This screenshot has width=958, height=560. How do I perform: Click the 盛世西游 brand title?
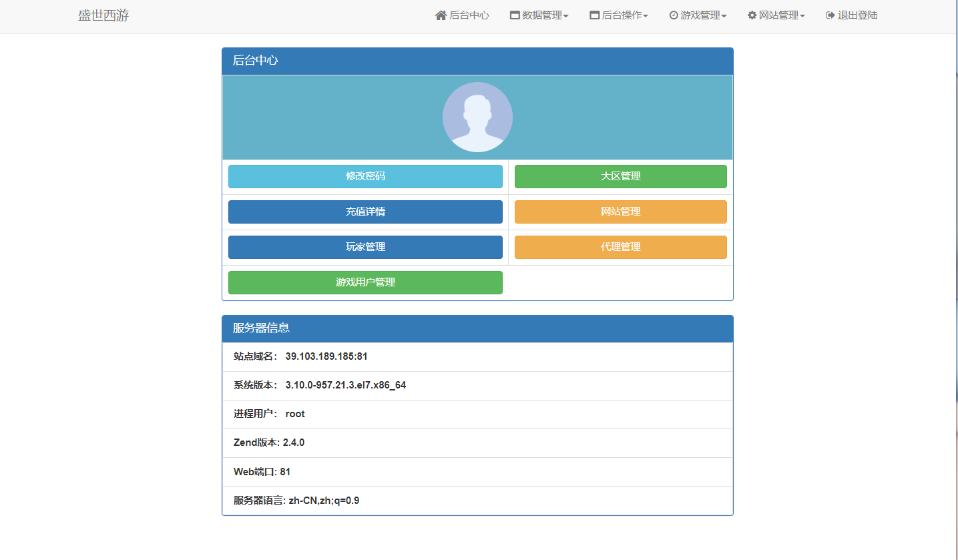(103, 15)
